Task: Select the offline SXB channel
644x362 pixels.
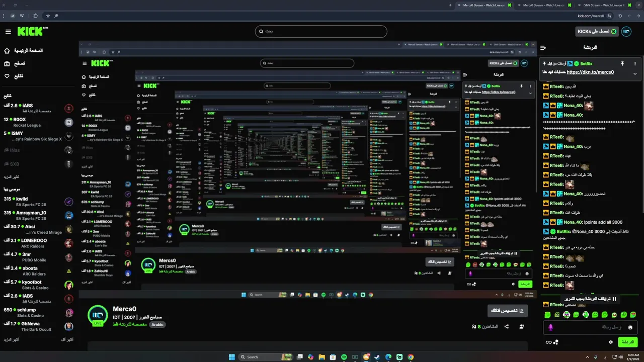Action: coord(38,164)
